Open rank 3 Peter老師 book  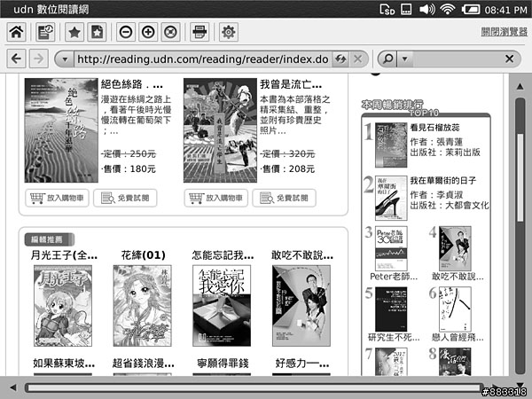point(391,248)
